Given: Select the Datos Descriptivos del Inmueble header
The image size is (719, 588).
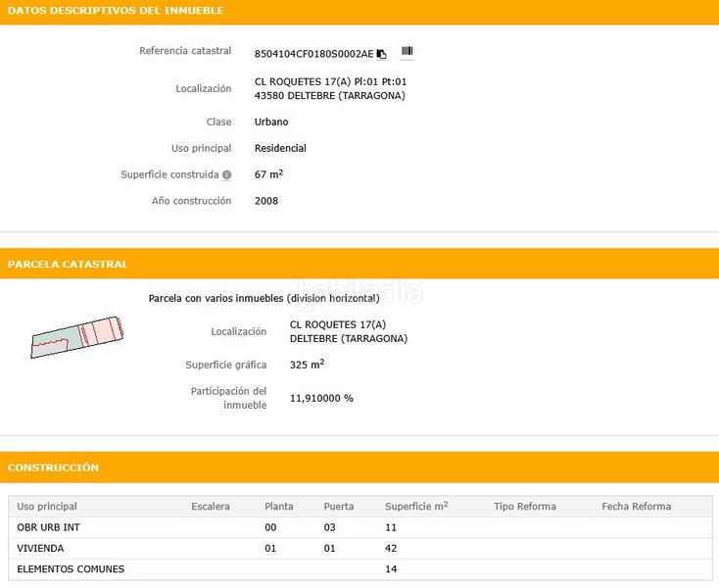Looking at the screenshot, I should (116, 11).
